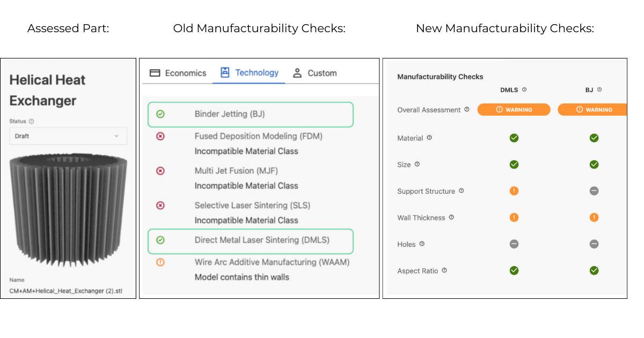Click the DMLS column help icon
The width and height of the screenshot is (644, 338).
pyautogui.click(x=524, y=90)
